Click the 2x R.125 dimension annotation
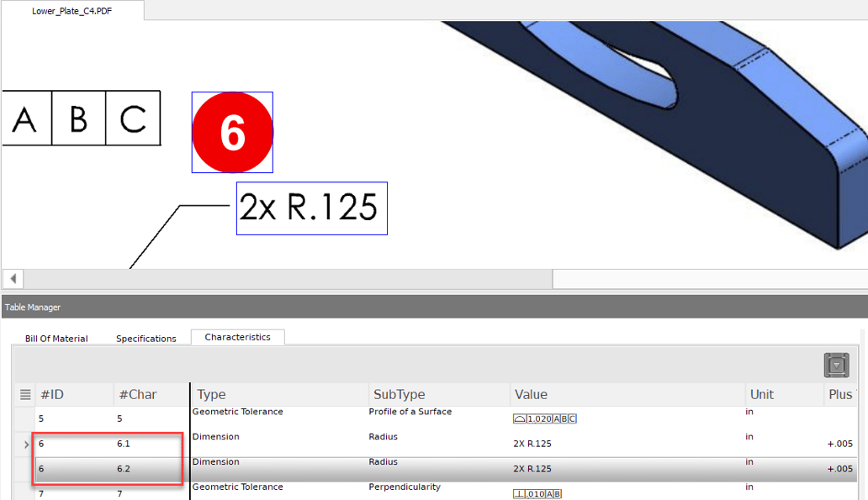Screen dimensions: 868x500 pos(311,208)
